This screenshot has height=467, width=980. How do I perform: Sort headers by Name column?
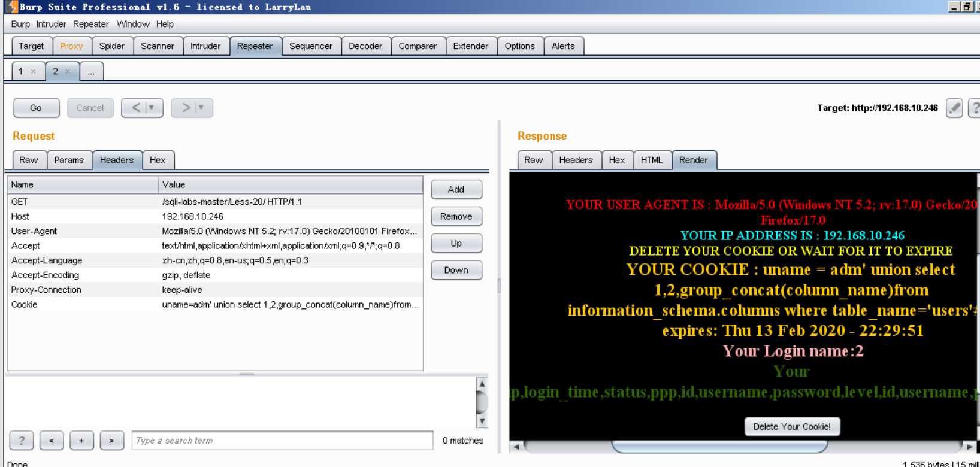pyautogui.click(x=83, y=184)
